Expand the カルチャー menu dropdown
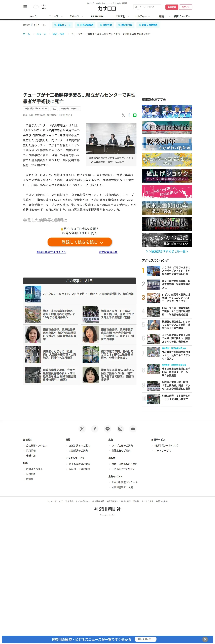The height and width of the screenshot is (644, 215). [x=149, y=17]
